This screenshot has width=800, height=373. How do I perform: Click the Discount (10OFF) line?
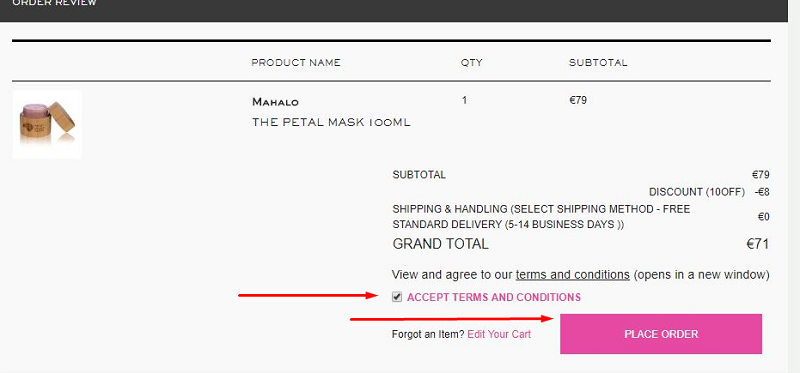click(697, 192)
